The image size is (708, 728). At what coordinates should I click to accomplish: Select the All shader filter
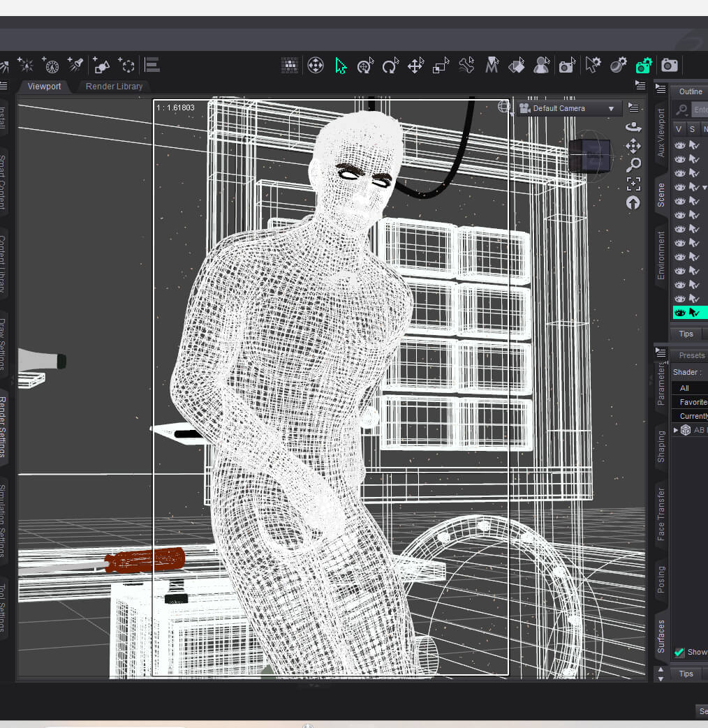point(690,388)
